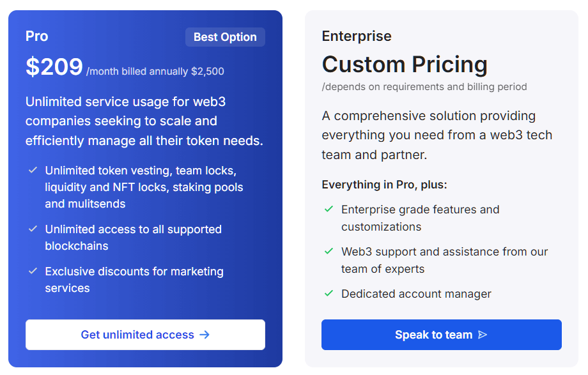Click the checkmark beside Web3 support line
The width and height of the screenshot is (588, 375).
coord(329,251)
